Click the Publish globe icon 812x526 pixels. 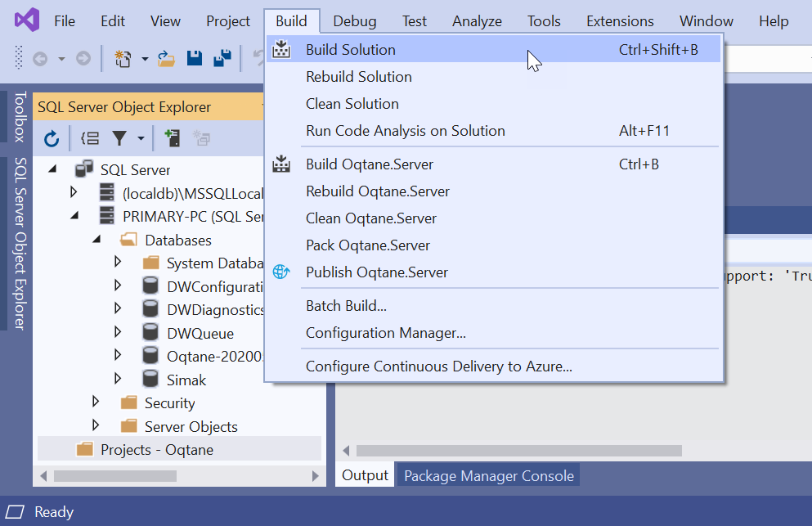click(281, 272)
